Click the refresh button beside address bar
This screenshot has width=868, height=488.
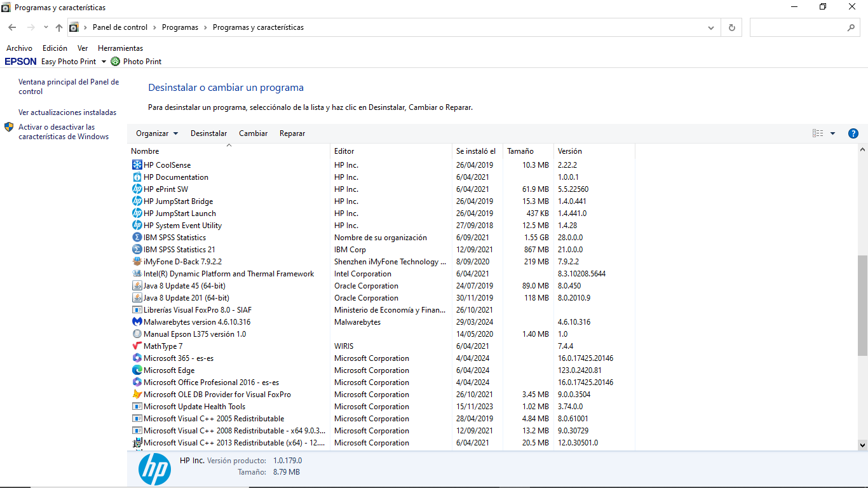[x=732, y=27]
